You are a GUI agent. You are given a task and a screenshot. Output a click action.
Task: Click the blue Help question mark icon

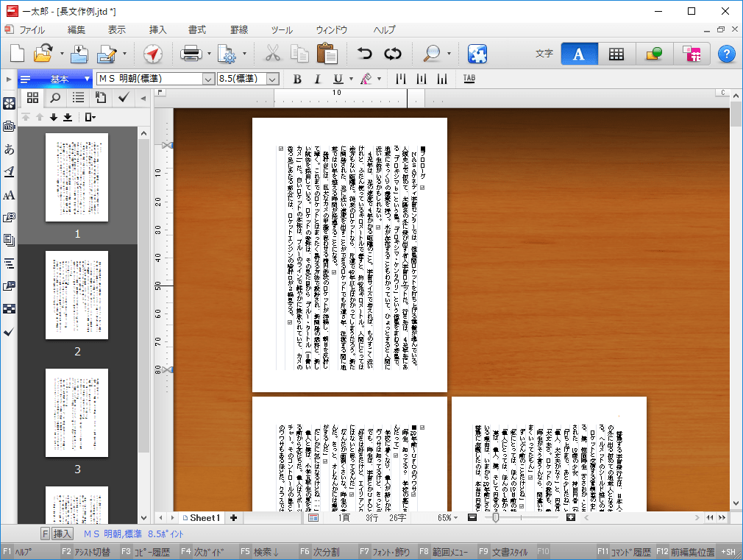pyautogui.click(x=726, y=54)
